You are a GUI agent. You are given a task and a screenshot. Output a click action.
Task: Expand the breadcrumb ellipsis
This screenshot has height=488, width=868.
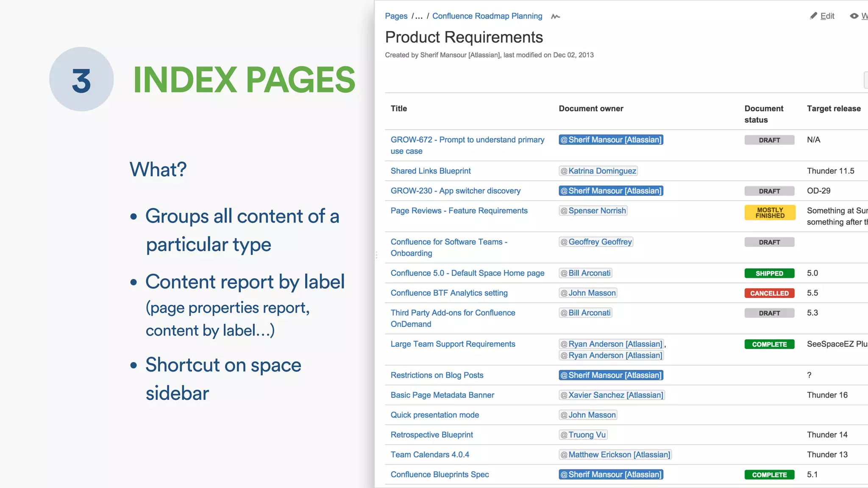(x=418, y=16)
